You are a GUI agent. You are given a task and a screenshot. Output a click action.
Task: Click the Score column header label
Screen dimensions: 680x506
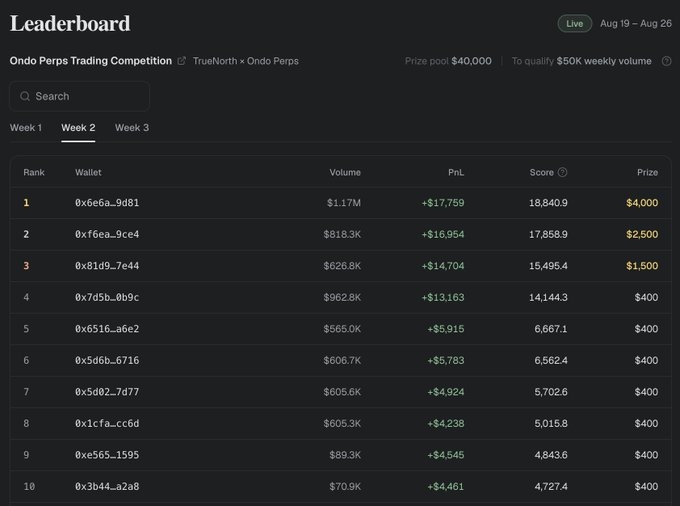click(541, 172)
